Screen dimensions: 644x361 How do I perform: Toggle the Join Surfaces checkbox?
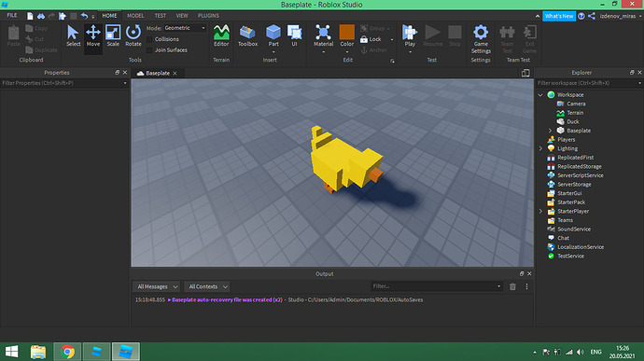click(149, 50)
